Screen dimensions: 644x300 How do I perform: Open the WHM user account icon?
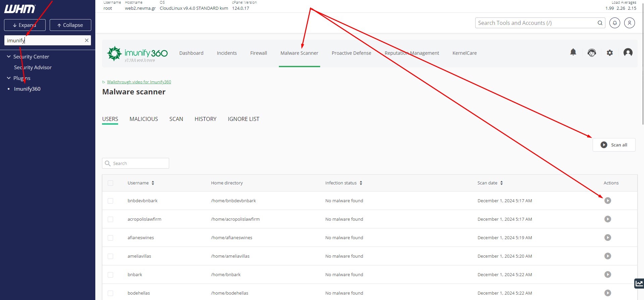tap(630, 23)
